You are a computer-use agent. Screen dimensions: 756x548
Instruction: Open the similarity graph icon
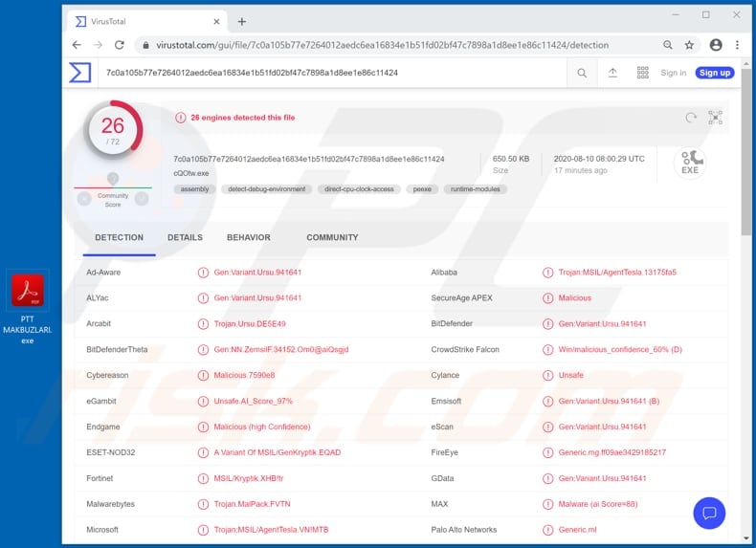[716, 118]
